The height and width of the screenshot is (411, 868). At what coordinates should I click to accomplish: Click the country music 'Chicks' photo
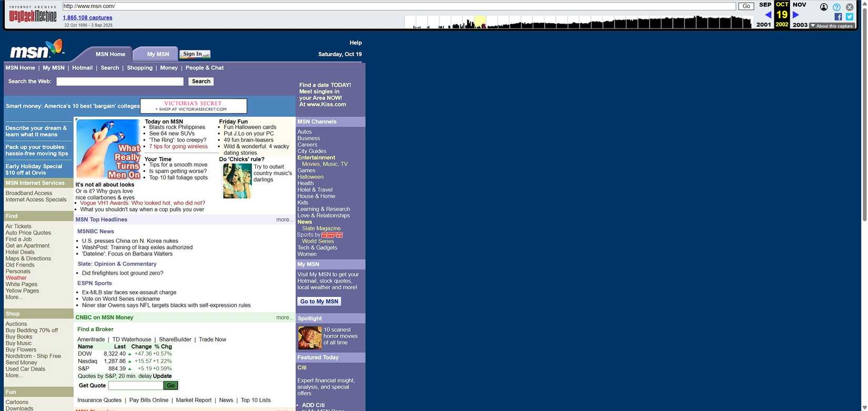(x=237, y=181)
